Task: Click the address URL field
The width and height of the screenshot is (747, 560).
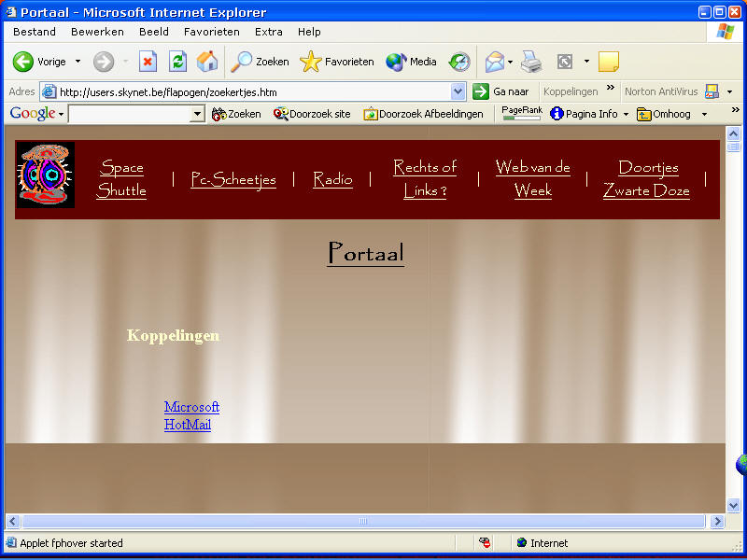Action: click(254, 91)
